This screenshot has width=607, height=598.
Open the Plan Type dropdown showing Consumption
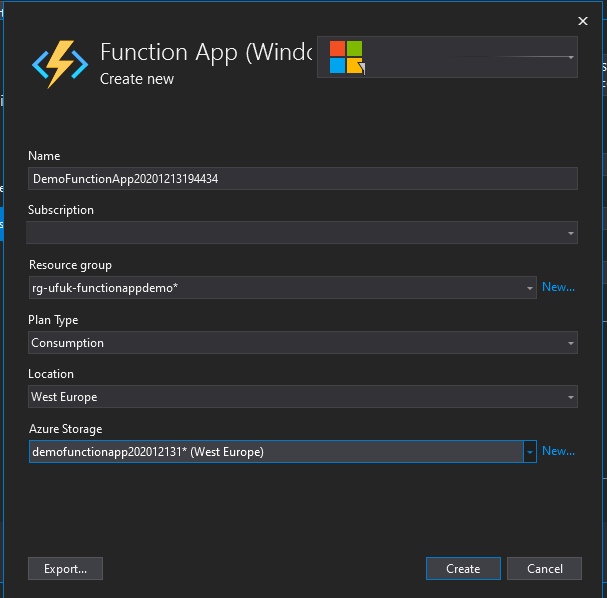303,343
